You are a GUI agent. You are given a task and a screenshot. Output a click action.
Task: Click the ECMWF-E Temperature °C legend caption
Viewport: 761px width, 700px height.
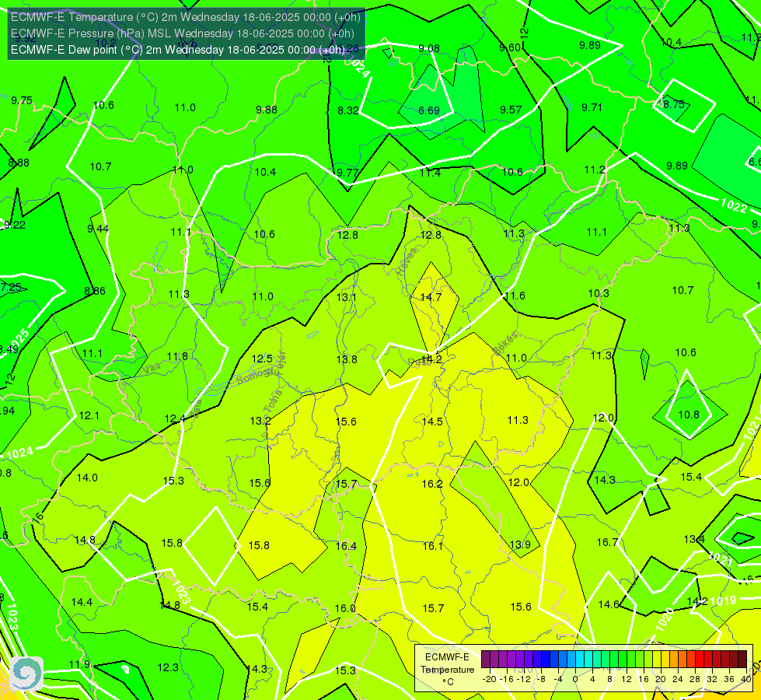tap(447, 670)
